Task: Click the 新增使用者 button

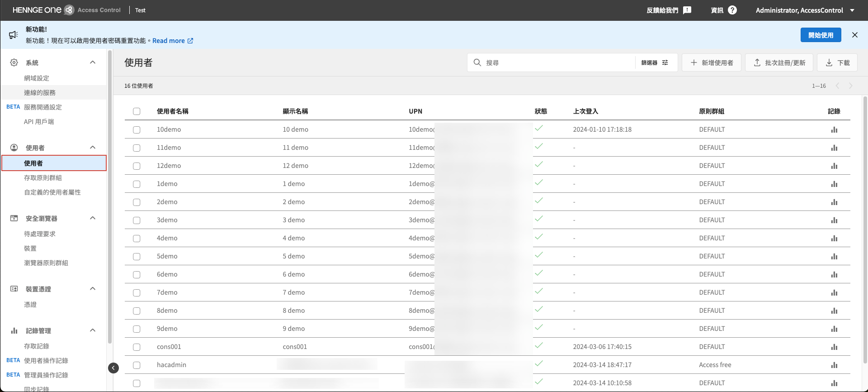Action: click(x=712, y=62)
